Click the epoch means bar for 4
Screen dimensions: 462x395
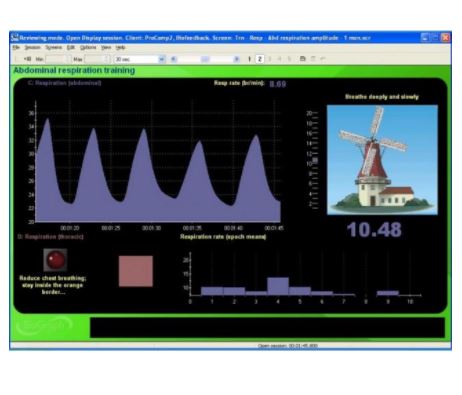278,286
